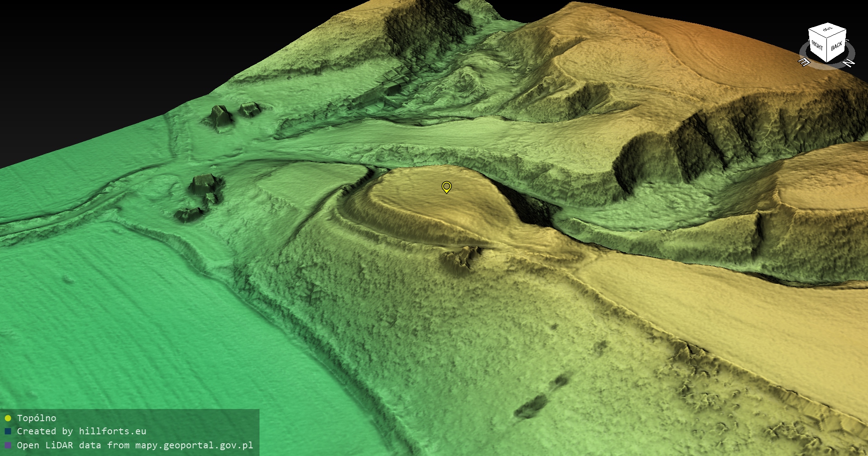Open the Created by hillforts.eu credit
868x456 pixels.
point(81,431)
